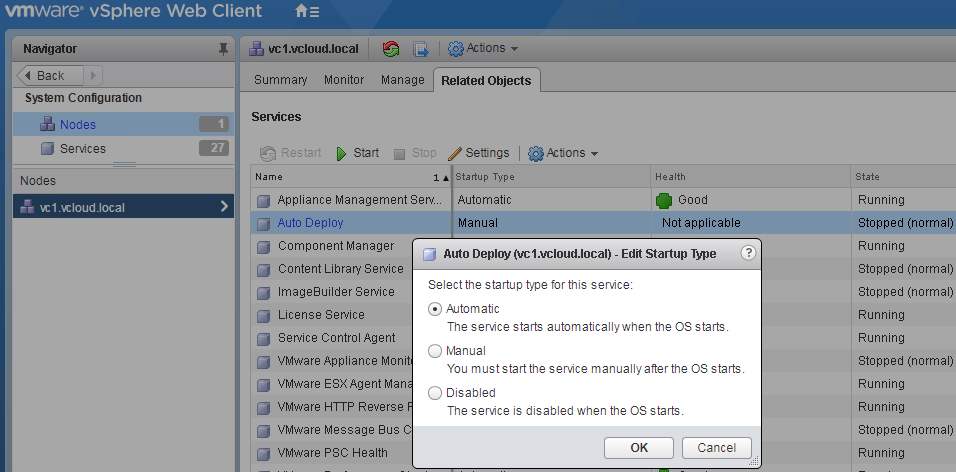Click the Appliance Management Service icon
The image size is (956, 472).
pyautogui.click(x=263, y=201)
